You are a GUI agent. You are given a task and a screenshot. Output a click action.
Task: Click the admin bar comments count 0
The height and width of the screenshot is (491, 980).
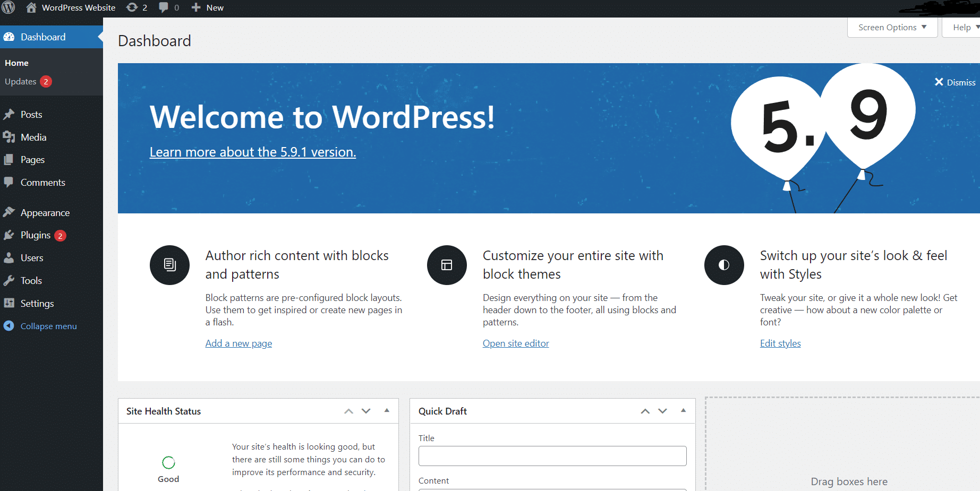pos(177,7)
